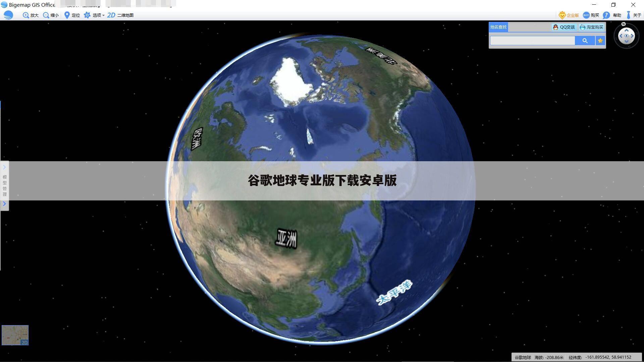
Task: Click the 太平洋 ocean label on globe
Action: click(394, 292)
